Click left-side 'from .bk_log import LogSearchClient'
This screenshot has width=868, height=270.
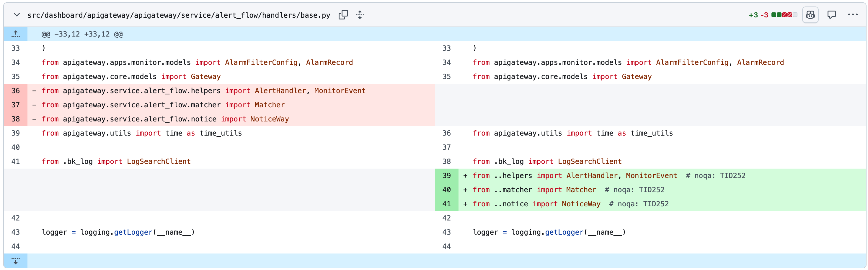pos(116,162)
